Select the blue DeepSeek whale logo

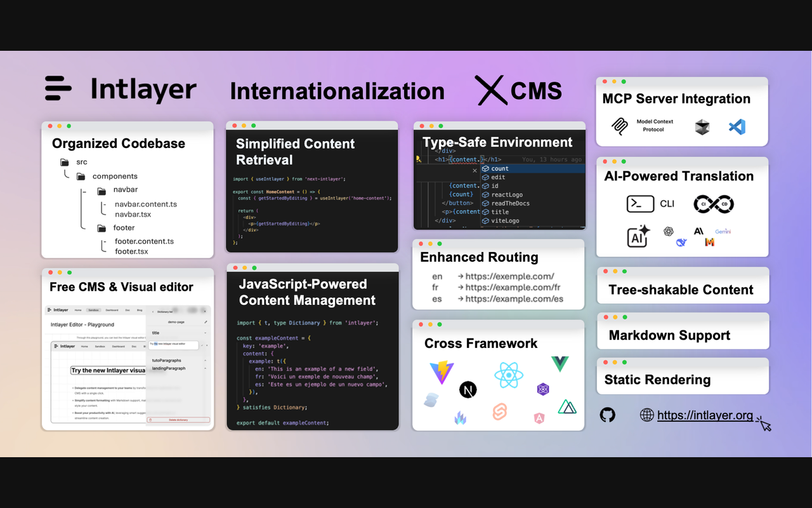pos(681,242)
